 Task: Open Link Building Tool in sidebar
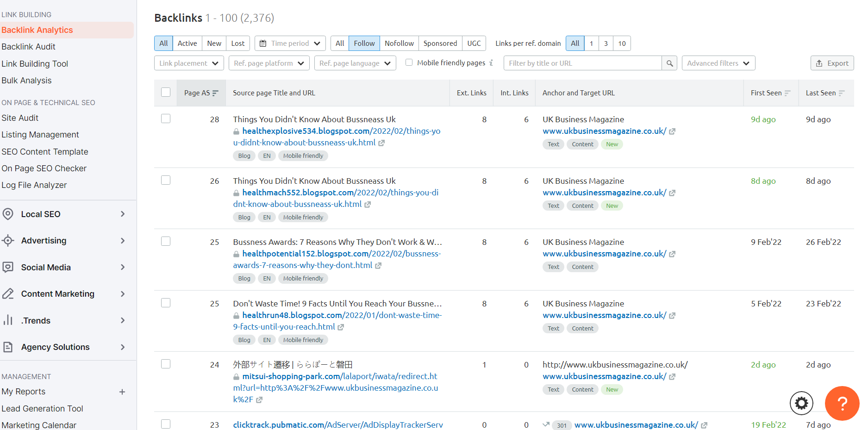(x=35, y=64)
